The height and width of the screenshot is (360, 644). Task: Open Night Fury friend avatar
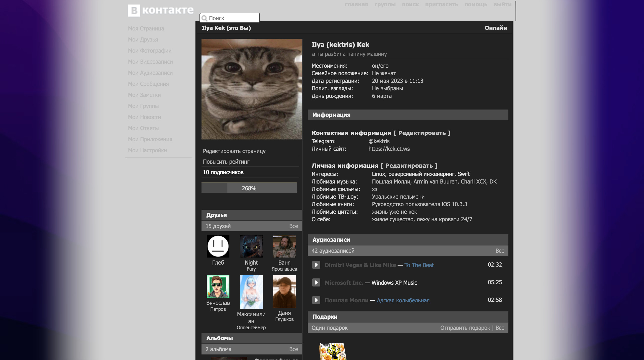[x=251, y=246]
